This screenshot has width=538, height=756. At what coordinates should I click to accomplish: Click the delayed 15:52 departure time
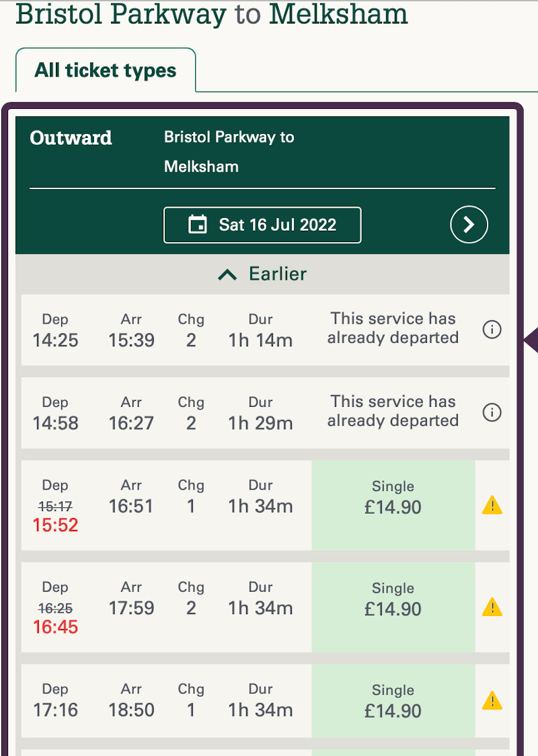point(55,525)
